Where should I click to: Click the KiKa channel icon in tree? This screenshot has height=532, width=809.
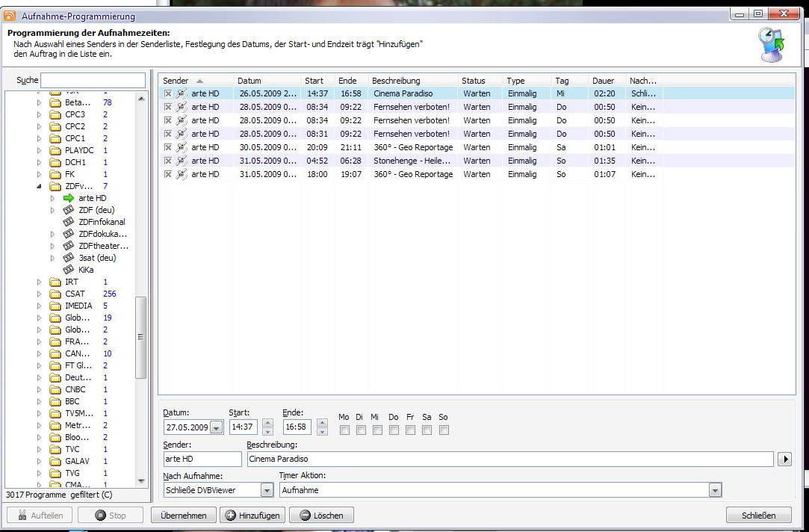point(69,270)
